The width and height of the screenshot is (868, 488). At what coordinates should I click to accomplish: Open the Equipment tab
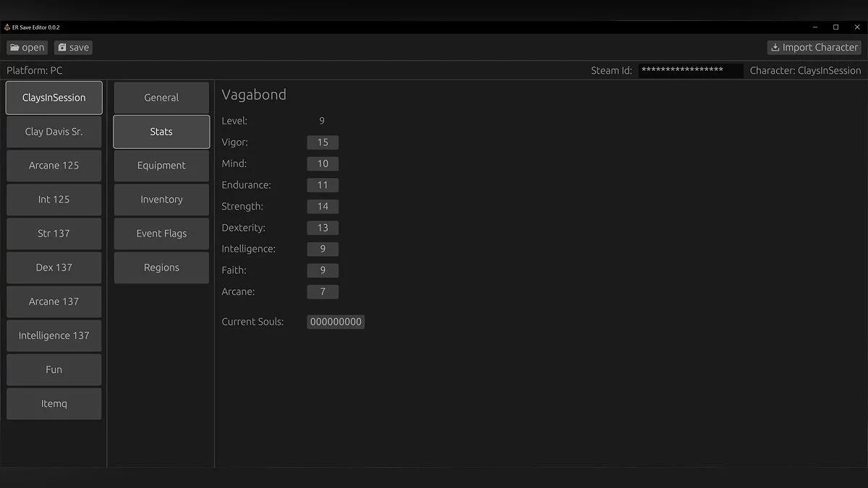tap(161, 166)
